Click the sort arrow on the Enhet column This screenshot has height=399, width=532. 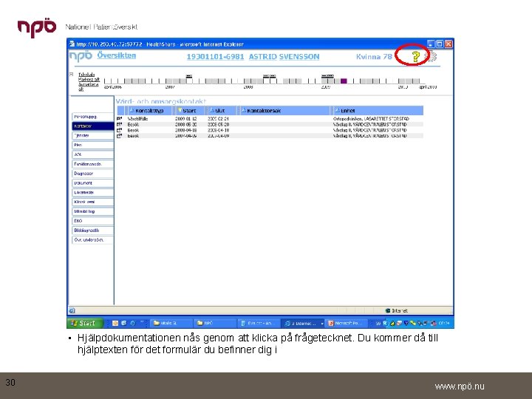(337, 110)
